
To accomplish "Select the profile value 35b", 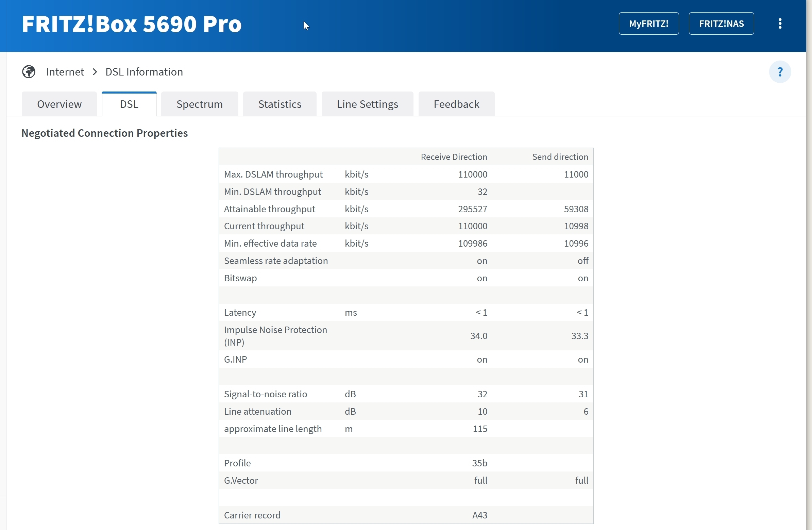I will (x=480, y=463).
